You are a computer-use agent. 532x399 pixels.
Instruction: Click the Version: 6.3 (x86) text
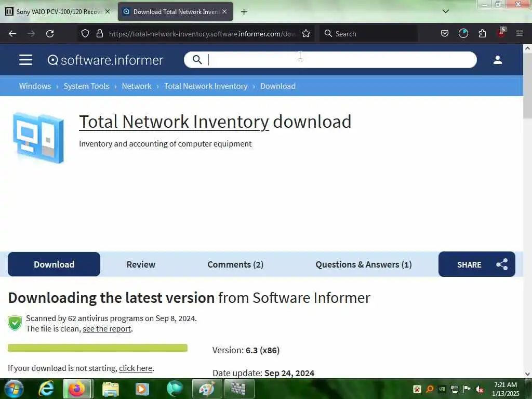tap(246, 350)
